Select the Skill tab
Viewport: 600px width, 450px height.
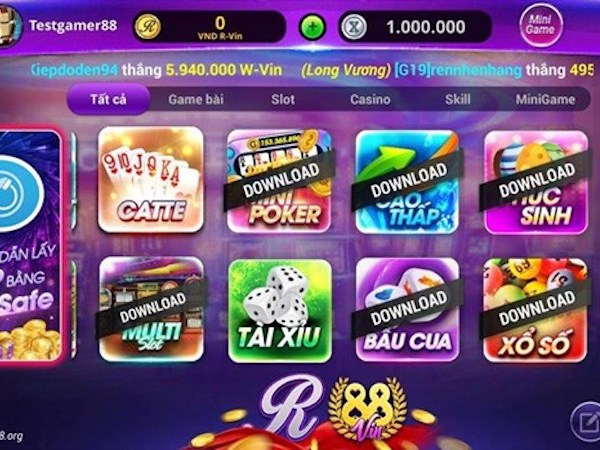click(x=458, y=99)
